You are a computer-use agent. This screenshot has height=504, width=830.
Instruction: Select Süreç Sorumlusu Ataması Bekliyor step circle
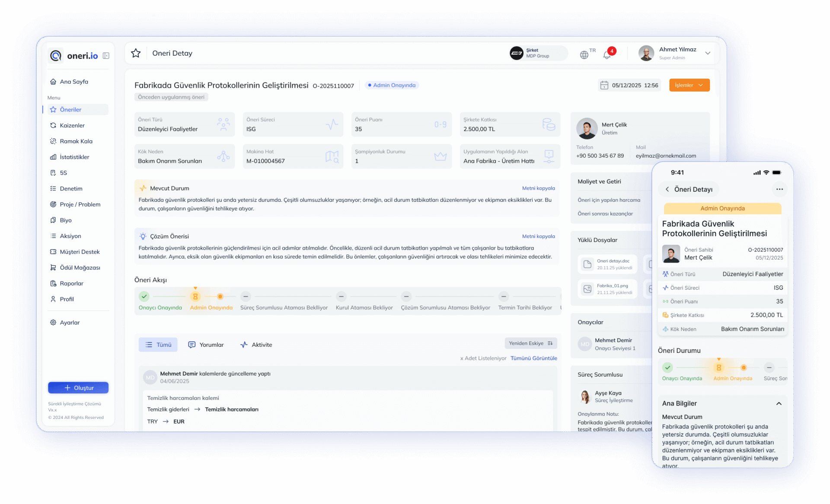(246, 297)
